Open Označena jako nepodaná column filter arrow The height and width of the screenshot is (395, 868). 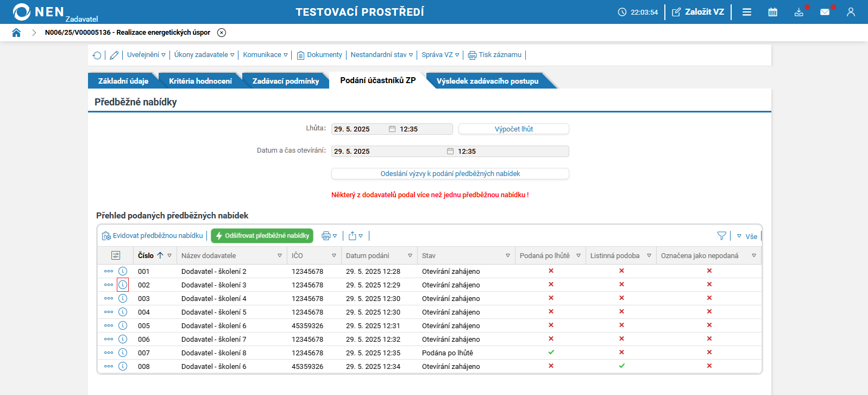tap(754, 255)
